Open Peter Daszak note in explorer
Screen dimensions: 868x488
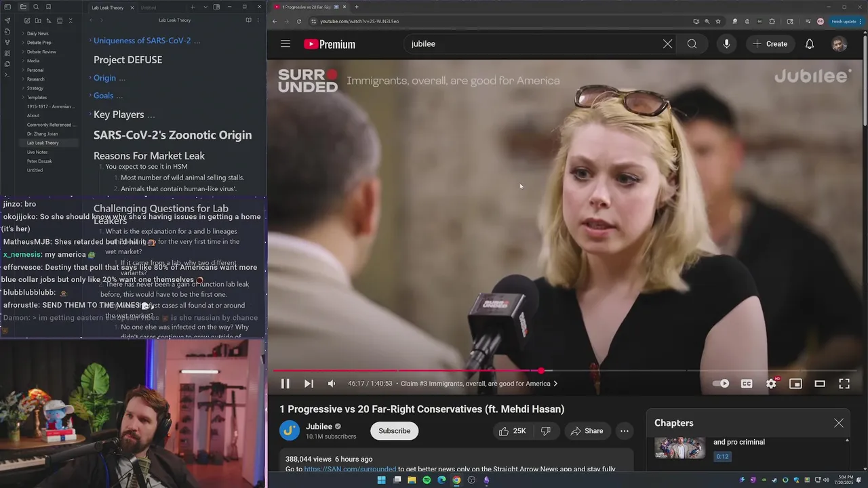click(39, 161)
